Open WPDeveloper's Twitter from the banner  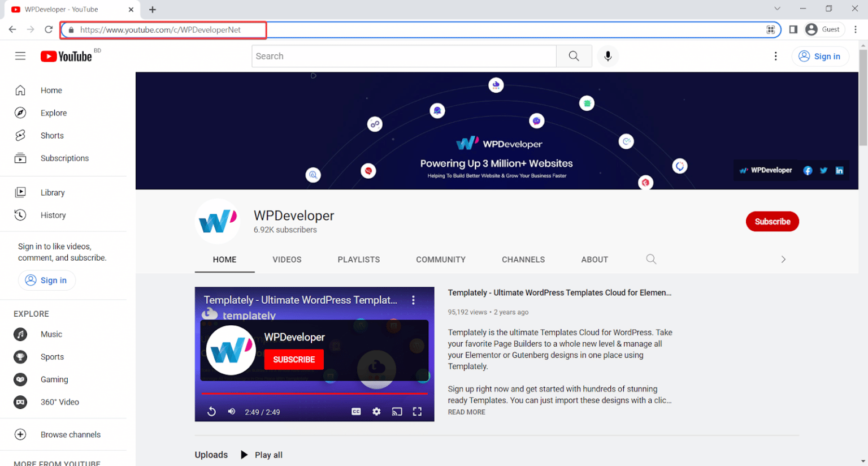pyautogui.click(x=823, y=170)
